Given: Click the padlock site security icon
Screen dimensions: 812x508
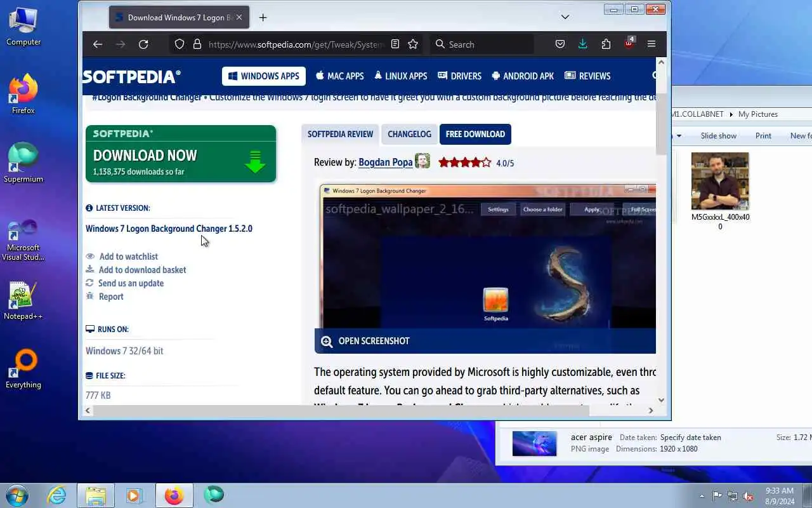Looking at the screenshot, I should [x=197, y=44].
